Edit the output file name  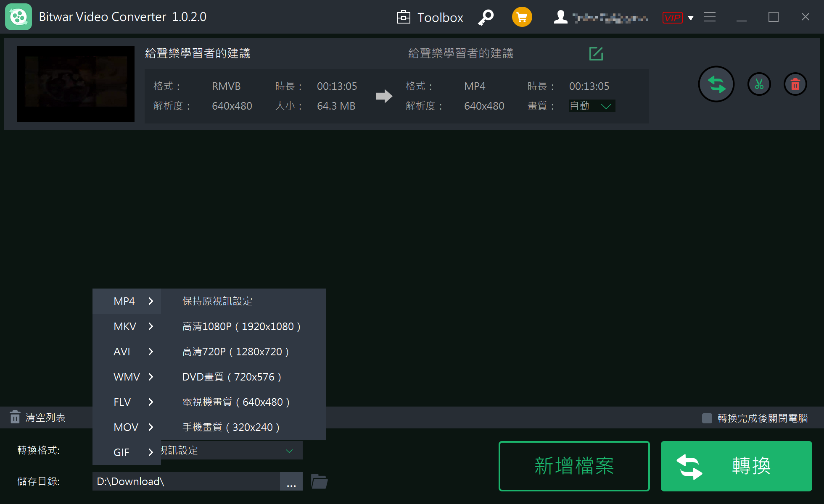pyautogui.click(x=596, y=54)
